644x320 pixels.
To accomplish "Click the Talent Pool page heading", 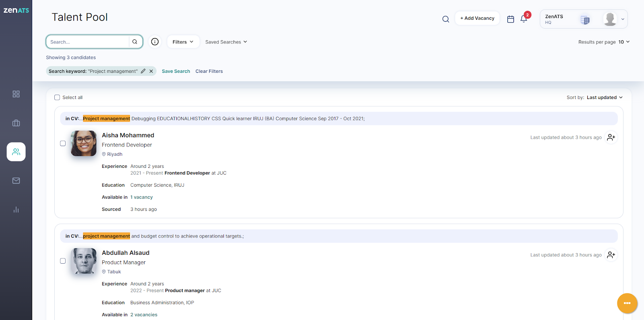I will 80,17.
